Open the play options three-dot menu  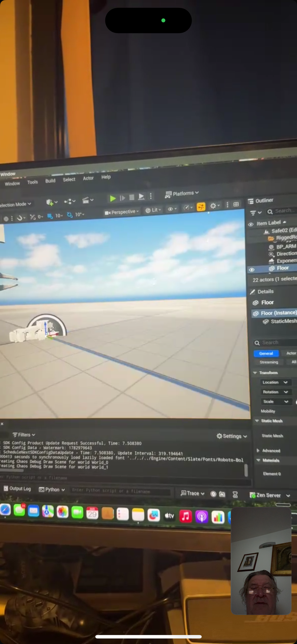[x=151, y=196]
